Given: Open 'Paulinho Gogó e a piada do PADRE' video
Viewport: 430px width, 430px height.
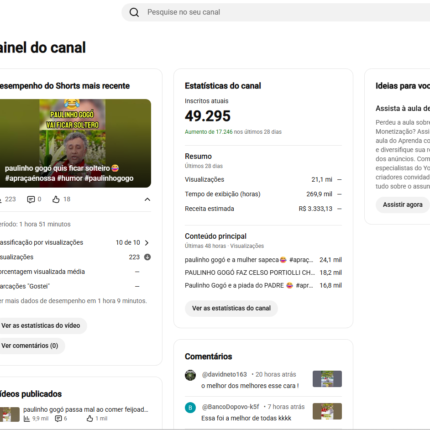Looking at the screenshot, I should (249, 285).
